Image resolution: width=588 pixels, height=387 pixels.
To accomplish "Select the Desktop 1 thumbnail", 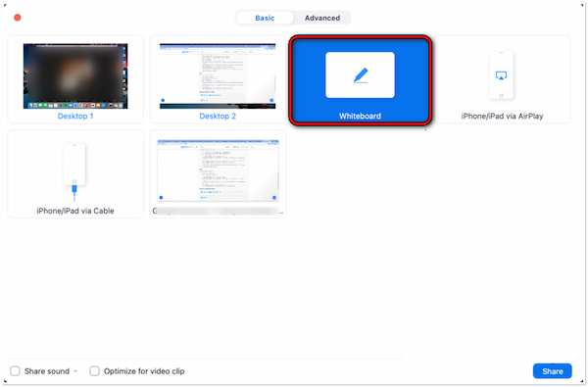I will click(x=75, y=76).
